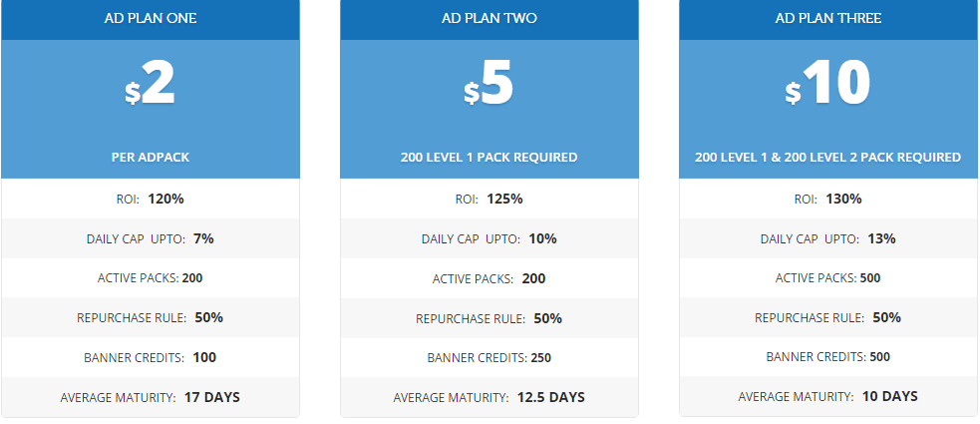Click the ROI 130% row
Image resolution: width=980 pixels, height=424 pixels.
pyautogui.click(x=827, y=199)
